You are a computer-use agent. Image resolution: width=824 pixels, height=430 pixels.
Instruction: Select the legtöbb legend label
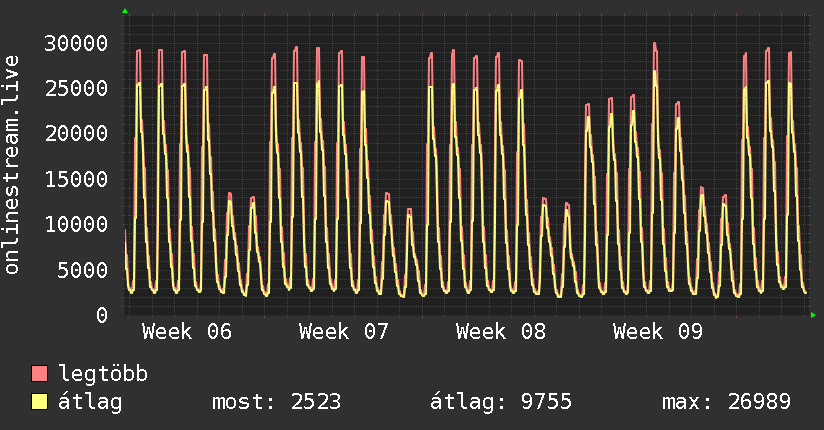coord(103,374)
